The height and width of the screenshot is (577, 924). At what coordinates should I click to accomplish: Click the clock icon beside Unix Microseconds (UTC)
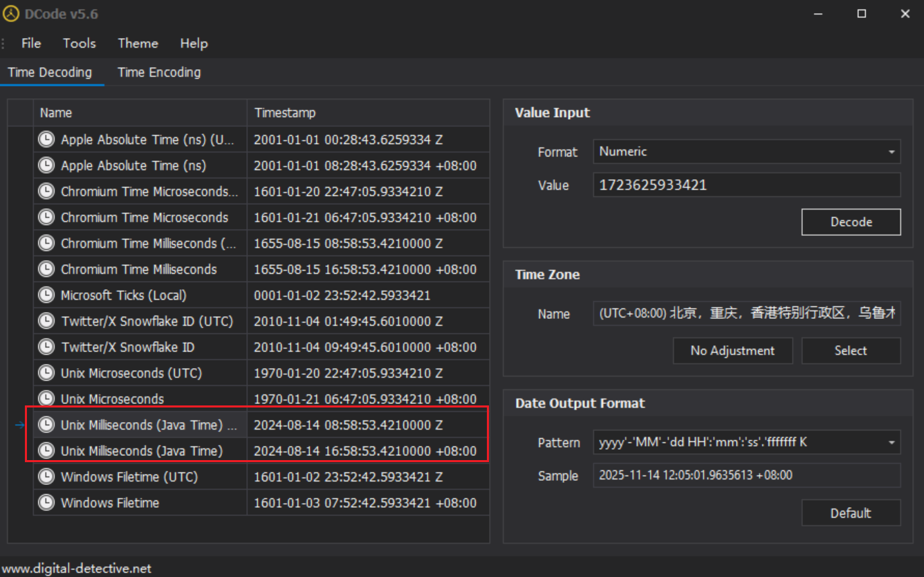[x=46, y=373]
